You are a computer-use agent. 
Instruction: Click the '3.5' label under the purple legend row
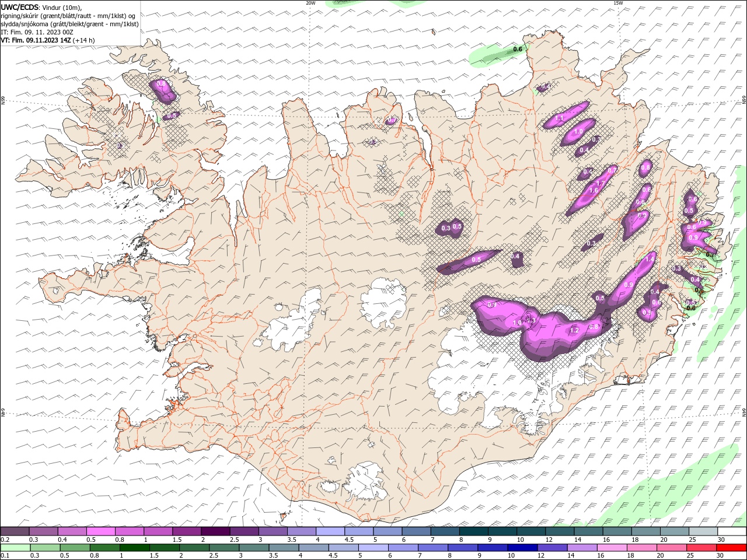point(292,540)
